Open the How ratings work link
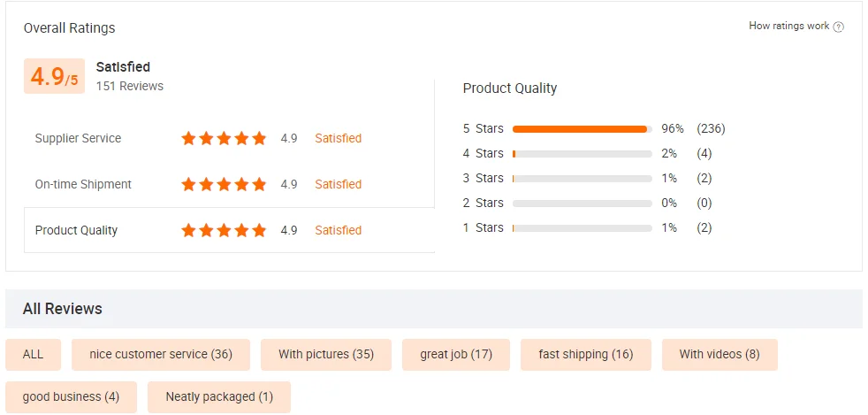 tap(788, 27)
